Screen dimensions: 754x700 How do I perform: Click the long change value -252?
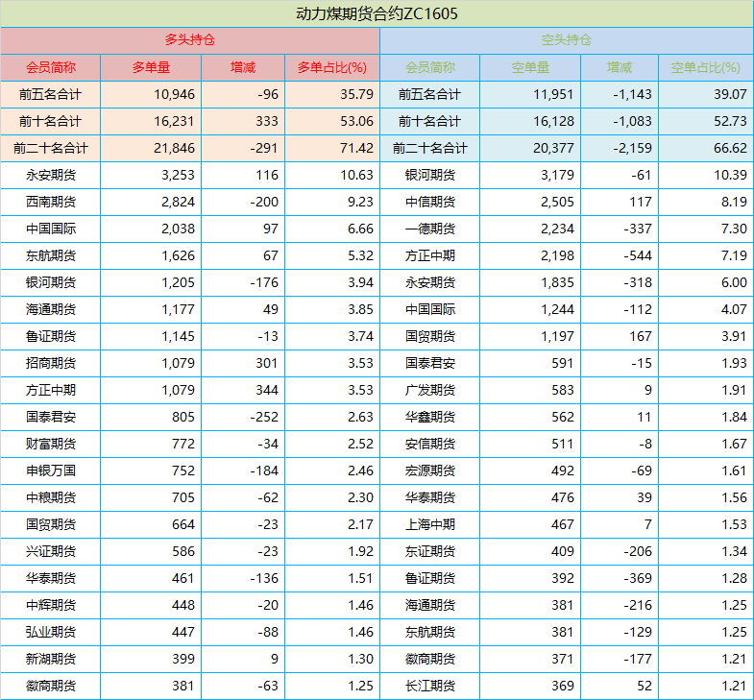[264, 417]
